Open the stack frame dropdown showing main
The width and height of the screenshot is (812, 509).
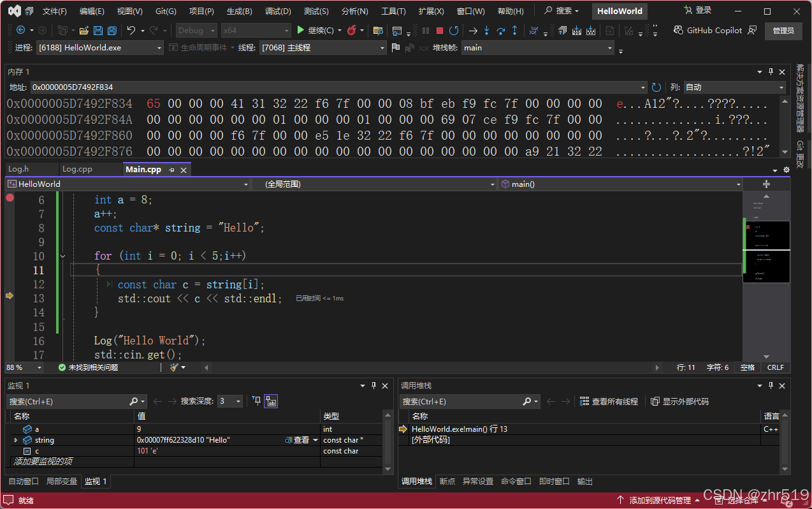click(610, 48)
